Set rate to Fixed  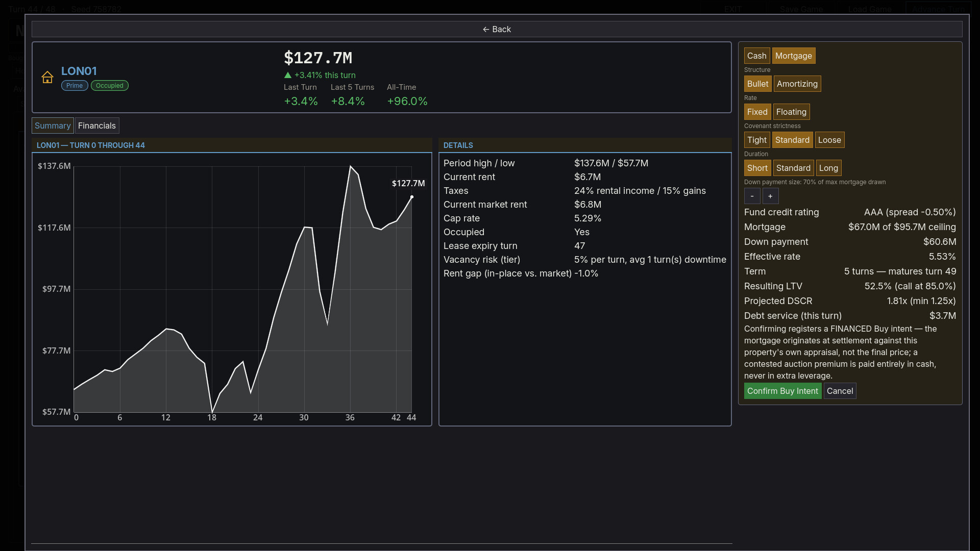(757, 112)
